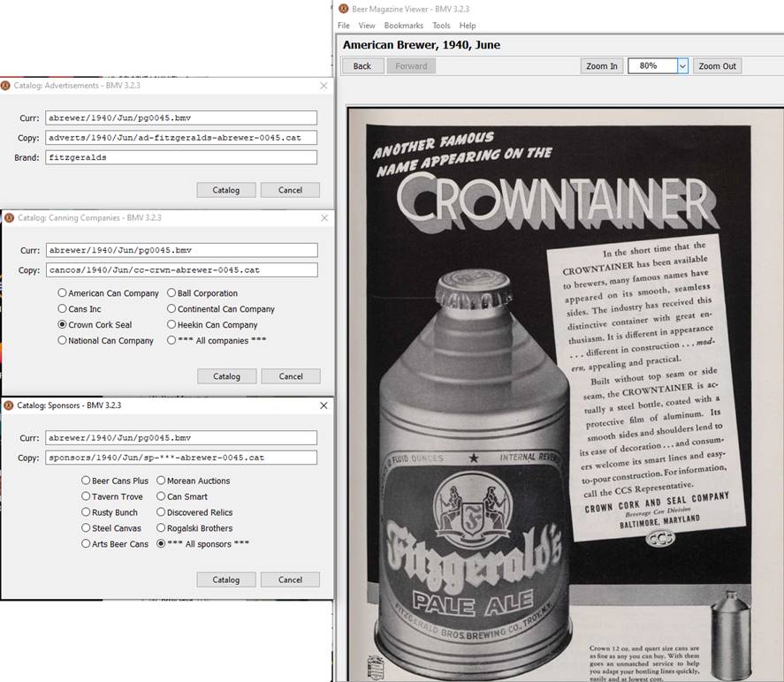Click Beer Magazine Viewer app icon in title bar
Image resolution: width=784 pixels, height=682 pixels.
tap(344, 9)
